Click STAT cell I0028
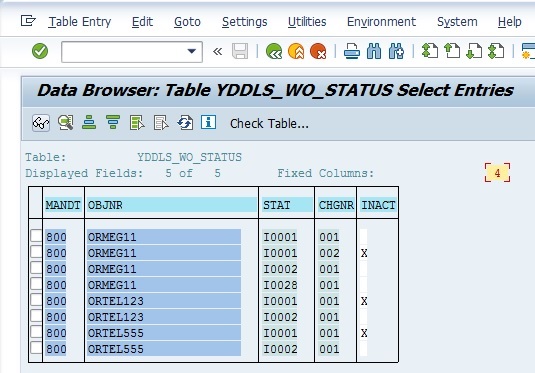535x373 pixels. click(x=280, y=285)
